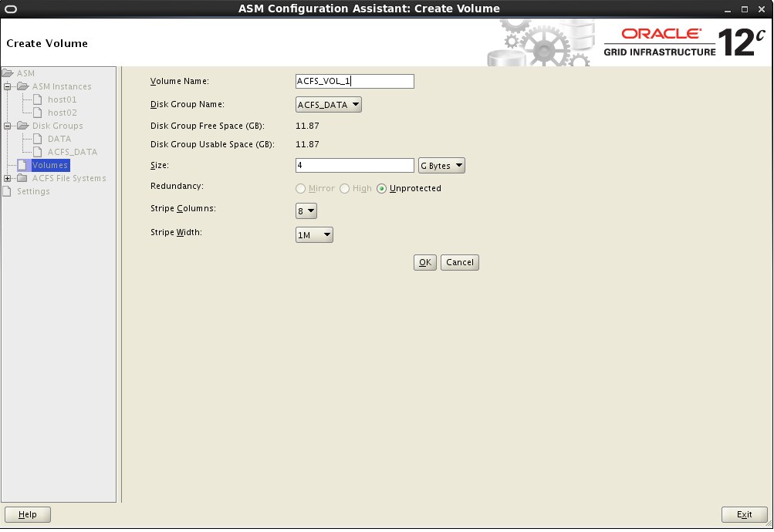Open the Stripe Columns dropdown

pyautogui.click(x=306, y=211)
